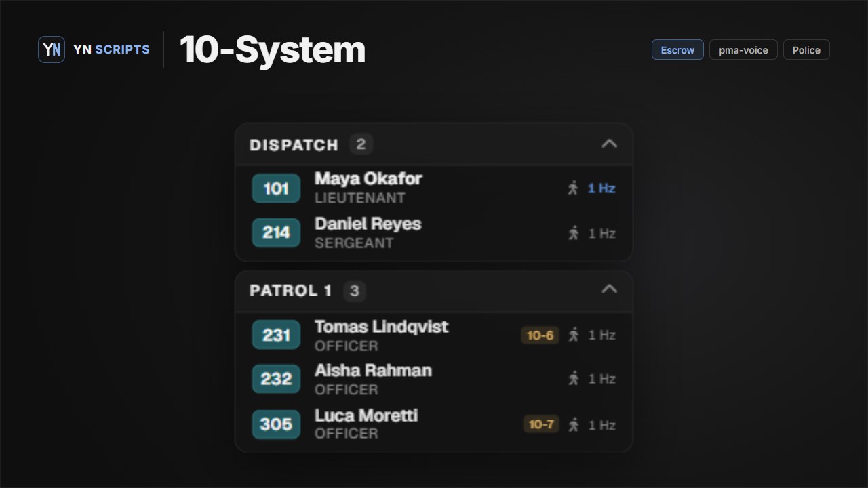The width and height of the screenshot is (868, 488).
Task: Select the Escrow tag
Action: pos(677,49)
